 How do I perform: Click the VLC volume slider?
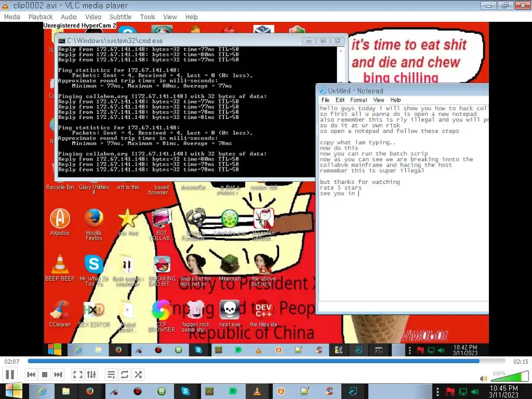509,376
